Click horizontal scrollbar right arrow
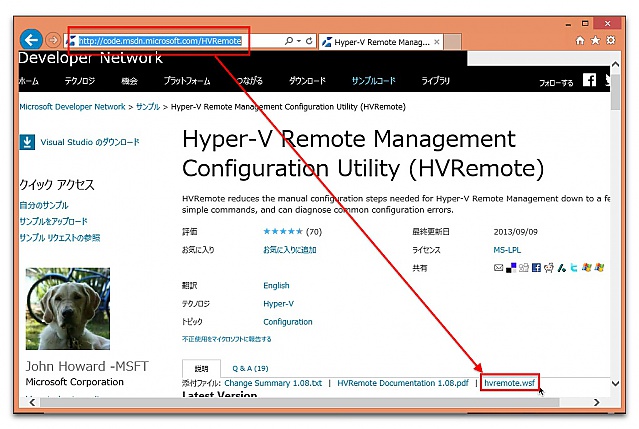The width and height of the screenshot is (639, 429). (597, 403)
